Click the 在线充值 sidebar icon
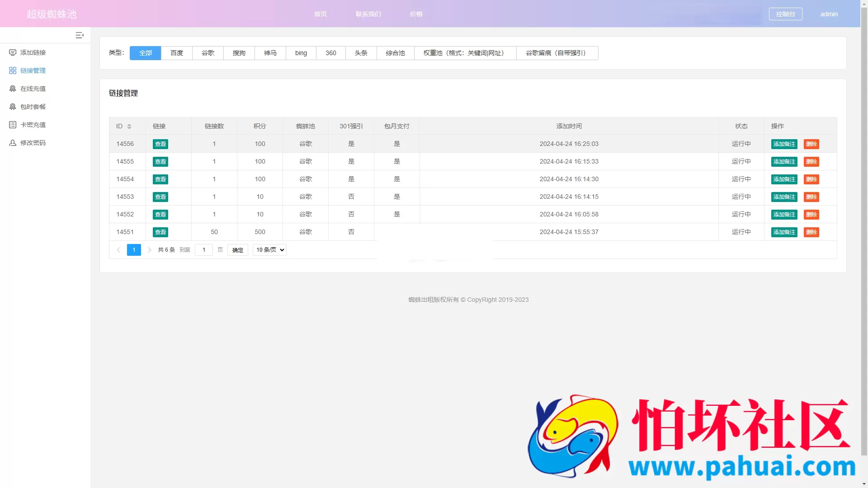 pos(13,89)
